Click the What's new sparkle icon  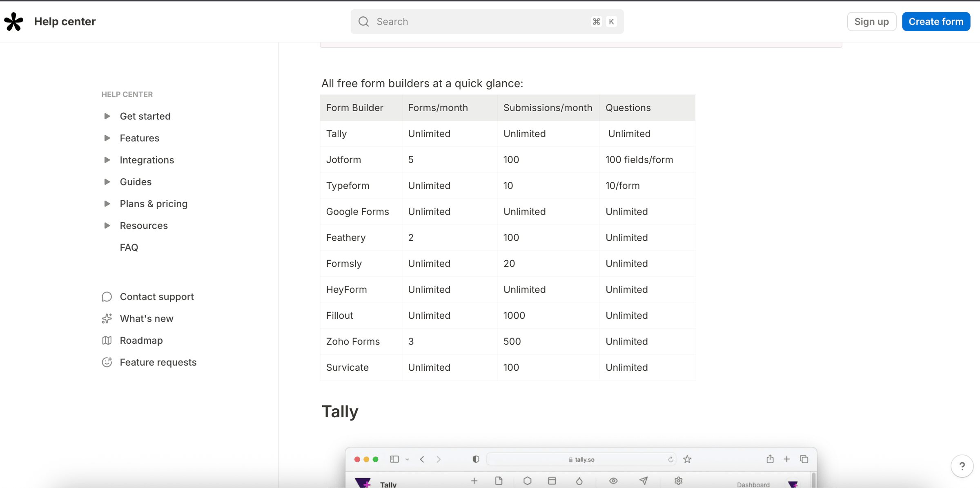pos(107,318)
